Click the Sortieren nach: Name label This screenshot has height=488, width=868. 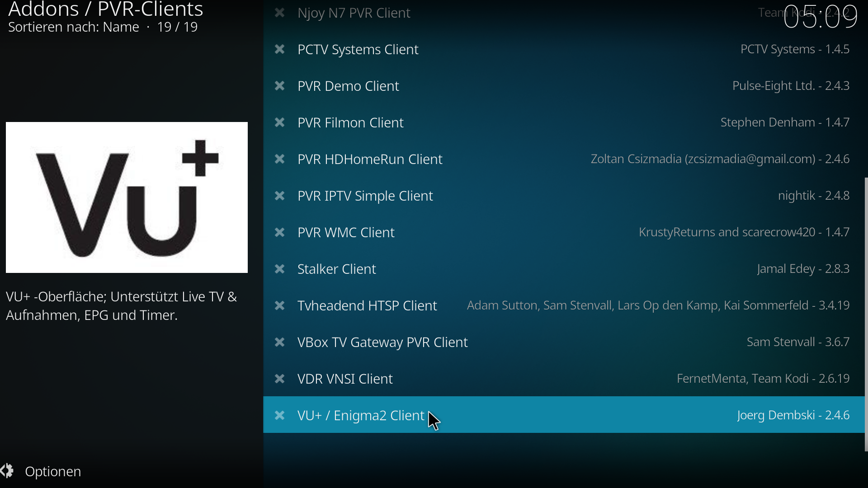tap(74, 27)
